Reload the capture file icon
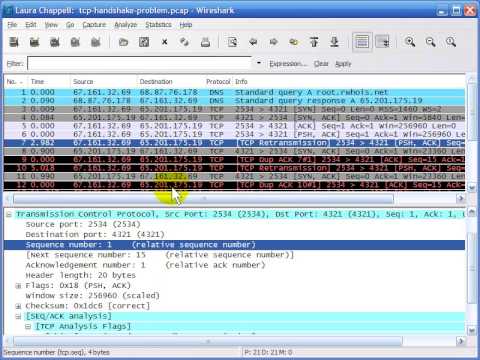This screenshot has height=360, width=480. coord(184,42)
